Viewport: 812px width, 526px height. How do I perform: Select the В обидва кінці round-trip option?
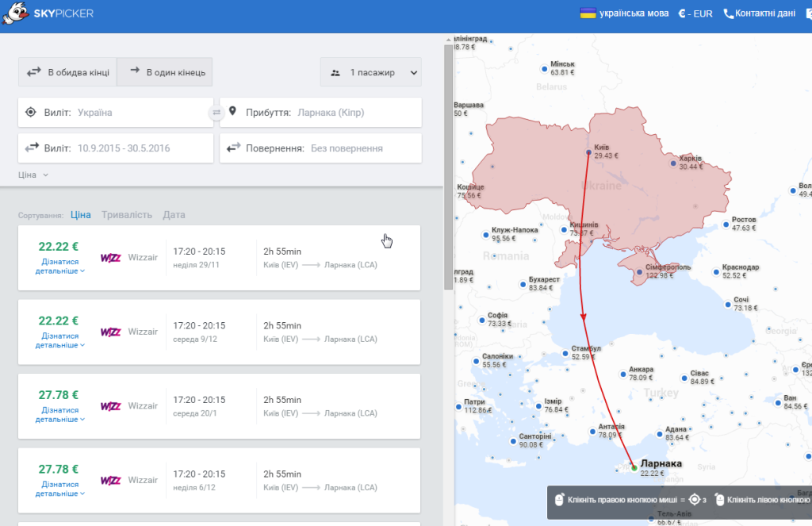tap(68, 72)
